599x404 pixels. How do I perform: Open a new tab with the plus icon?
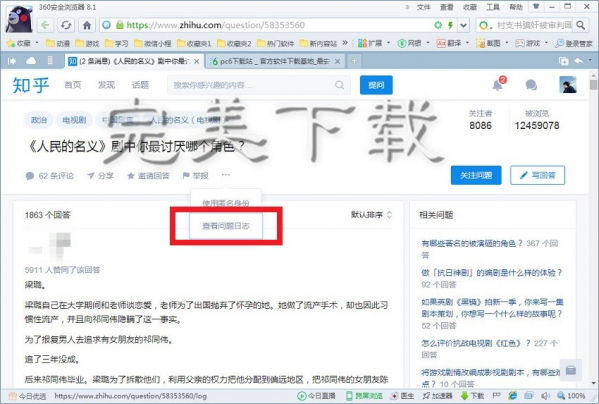355,61
